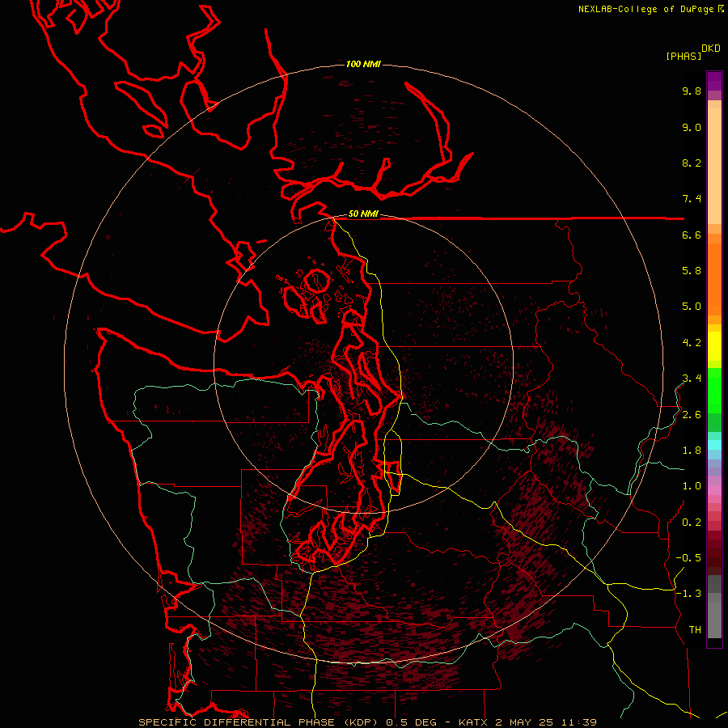The height and width of the screenshot is (728, 728).
Task: Click the 50 NMI range ring label
Action: pyautogui.click(x=363, y=214)
